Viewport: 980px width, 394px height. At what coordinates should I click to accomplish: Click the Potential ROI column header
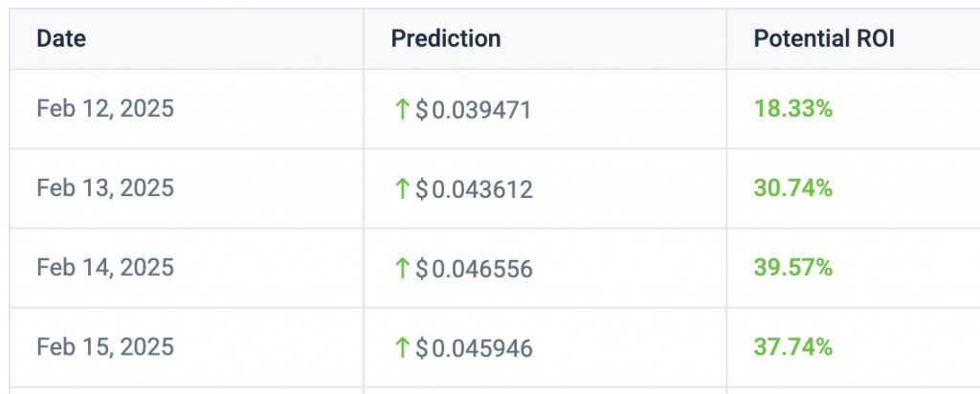pyautogui.click(x=824, y=39)
